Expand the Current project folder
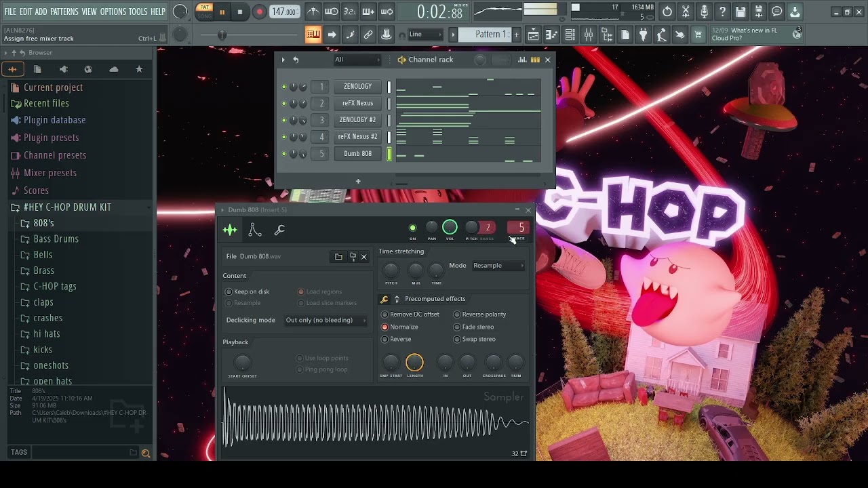The image size is (868, 488). pos(53,87)
